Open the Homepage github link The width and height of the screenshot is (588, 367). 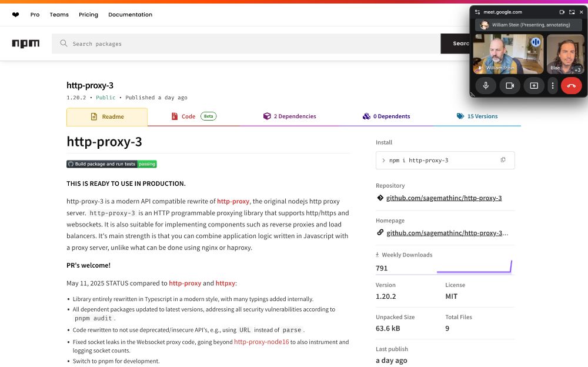tap(447, 233)
